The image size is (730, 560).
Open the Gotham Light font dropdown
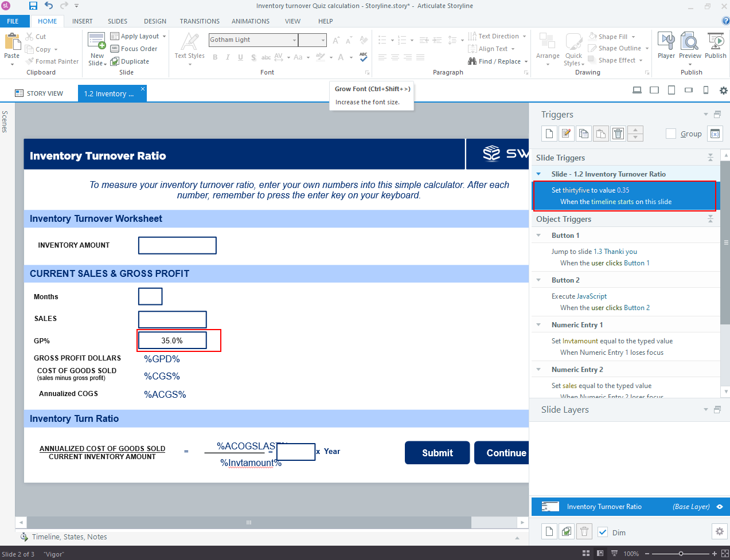coord(294,40)
